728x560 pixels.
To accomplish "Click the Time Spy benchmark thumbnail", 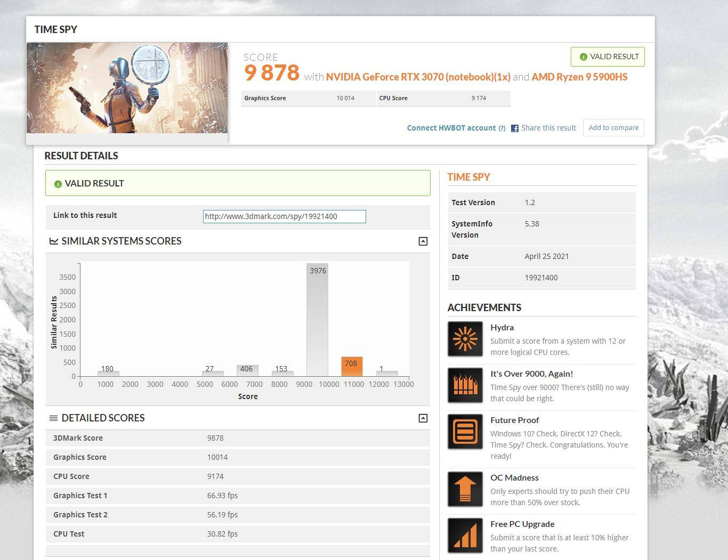I will pos(127,88).
